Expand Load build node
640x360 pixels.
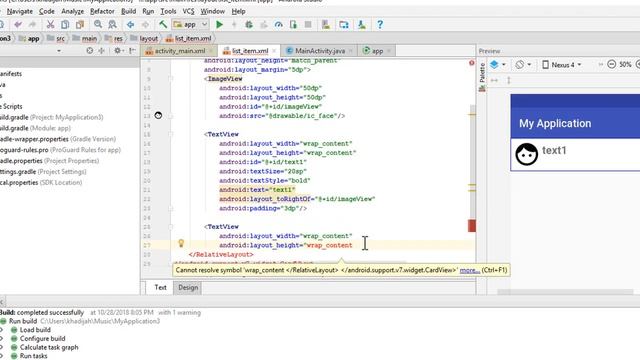pos(2,330)
